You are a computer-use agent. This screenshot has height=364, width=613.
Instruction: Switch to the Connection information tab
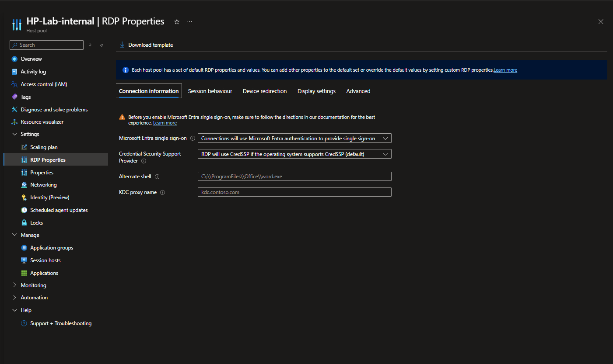(149, 91)
